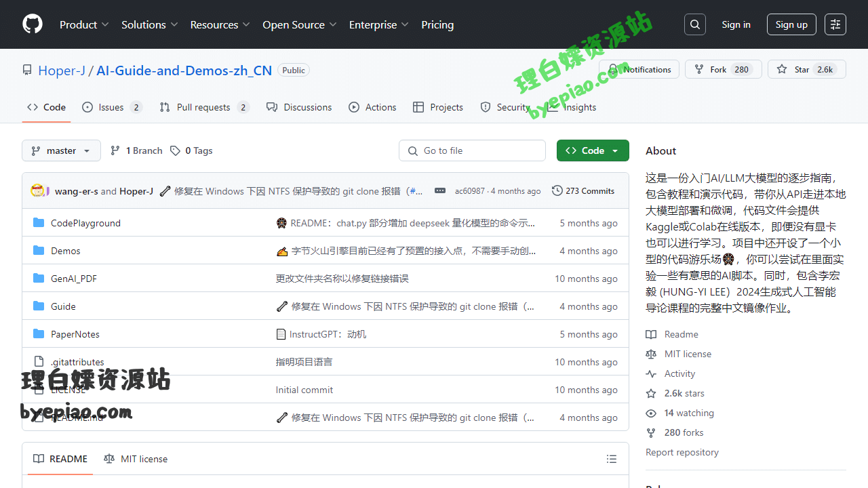Switch to the Projects tab

pyautogui.click(x=438, y=107)
